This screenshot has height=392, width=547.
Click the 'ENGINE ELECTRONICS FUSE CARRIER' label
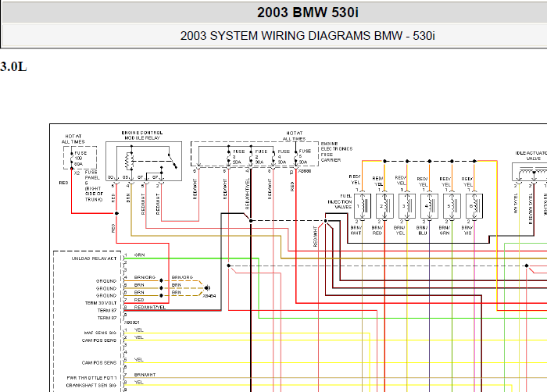tap(337, 151)
